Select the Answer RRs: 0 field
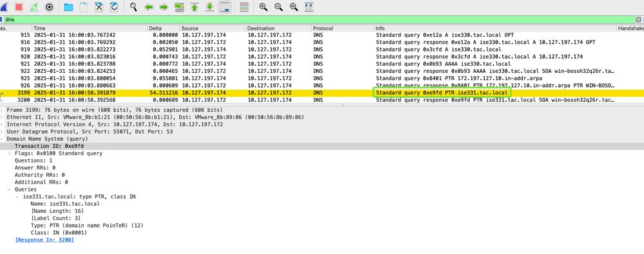644x254 pixels. [35, 168]
